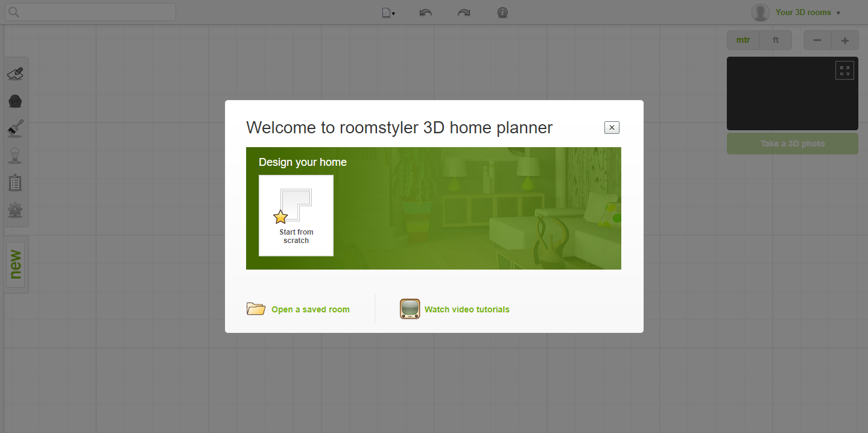Viewport: 868px width, 433px height.
Task: Choose Start from scratch tile
Action: pyautogui.click(x=296, y=215)
